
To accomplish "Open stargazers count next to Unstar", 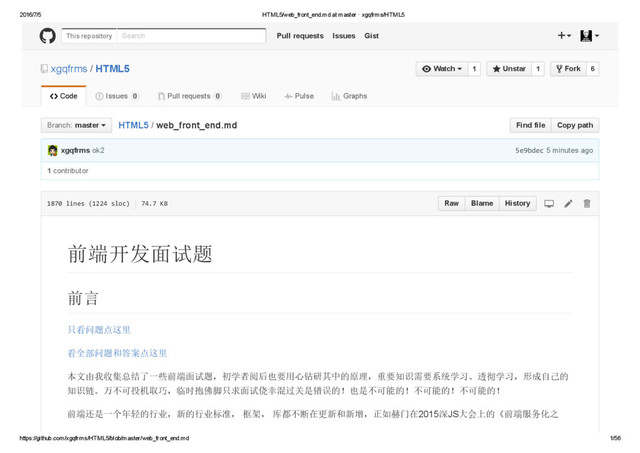I will coord(538,69).
